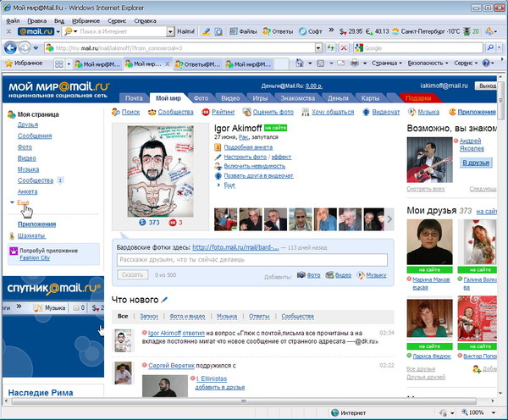This screenshot has width=508, height=420.
Task: Click the Найти! search button
Action: click(186, 31)
